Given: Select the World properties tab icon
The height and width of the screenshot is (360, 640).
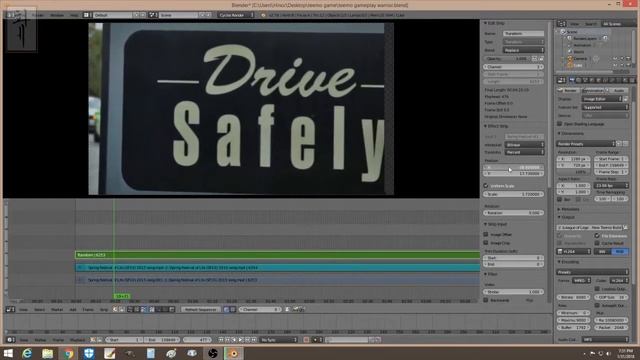Looking at the screenshot, I should tap(592, 80).
